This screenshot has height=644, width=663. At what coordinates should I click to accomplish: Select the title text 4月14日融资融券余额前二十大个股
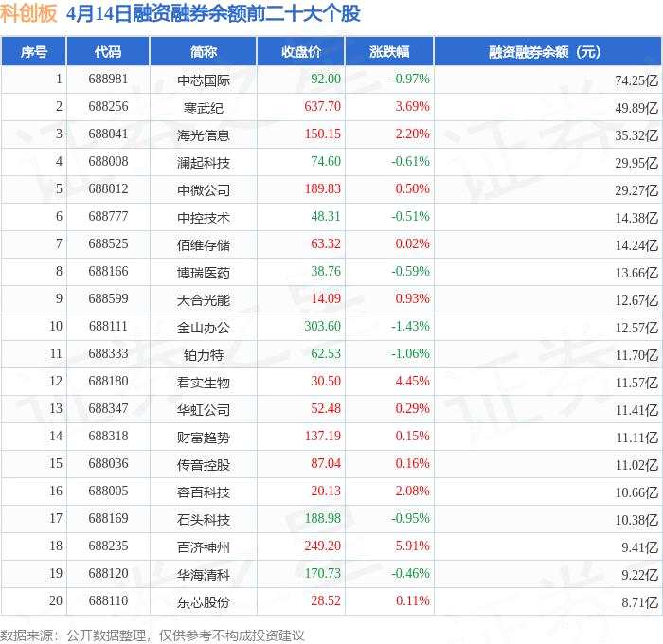[x=213, y=13]
